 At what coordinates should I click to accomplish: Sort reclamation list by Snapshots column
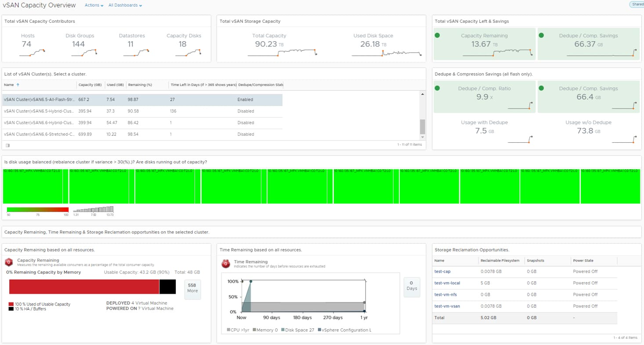click(535, 261)
